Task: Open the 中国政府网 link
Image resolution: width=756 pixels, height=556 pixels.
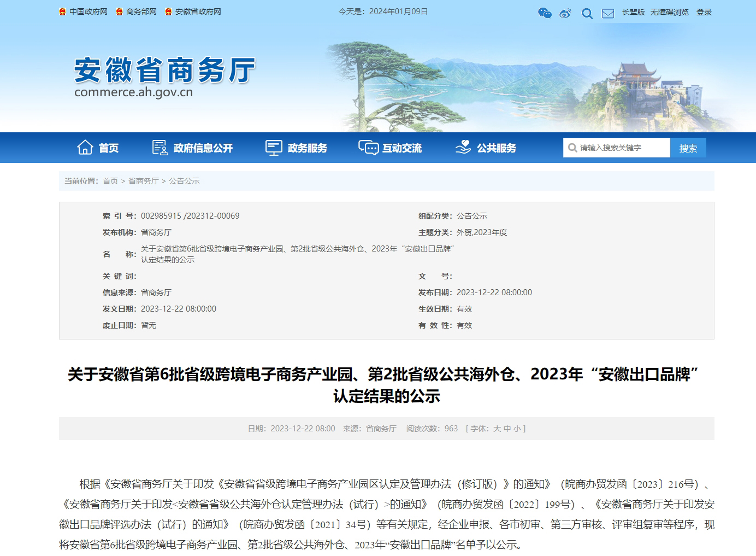Action: coord(88,11)
